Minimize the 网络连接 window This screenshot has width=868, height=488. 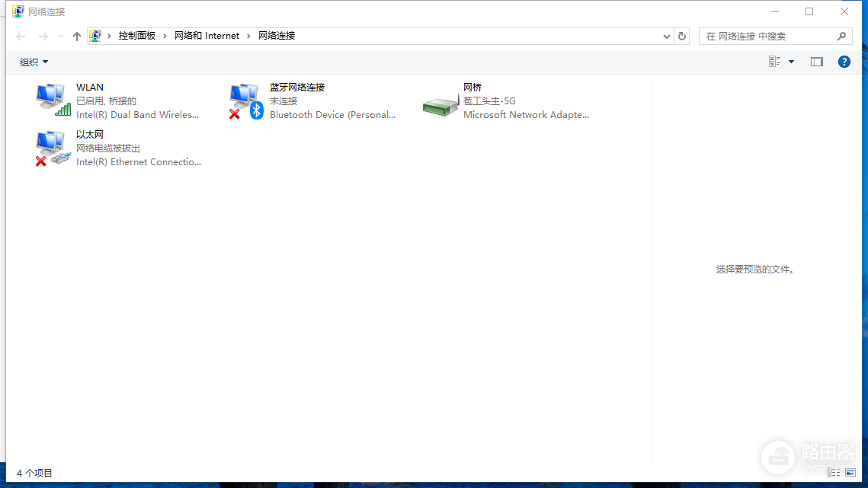(x=775, y=11)
